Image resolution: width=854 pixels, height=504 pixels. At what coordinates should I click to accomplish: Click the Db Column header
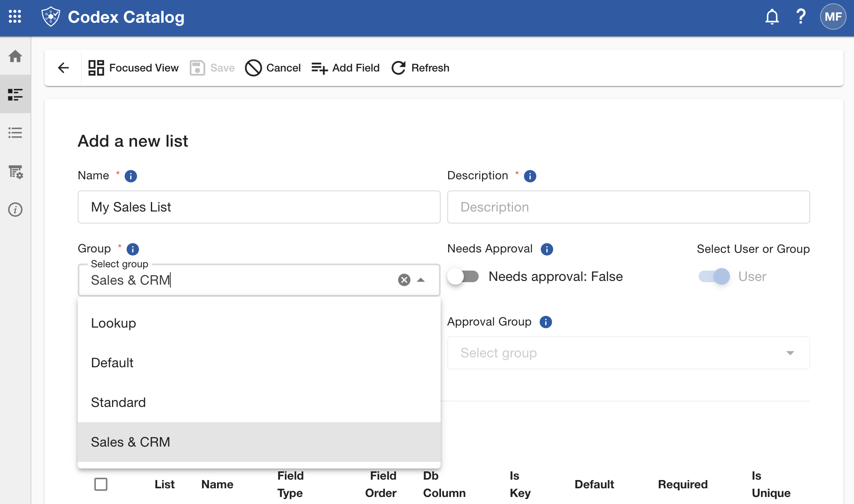click(444, 484)
